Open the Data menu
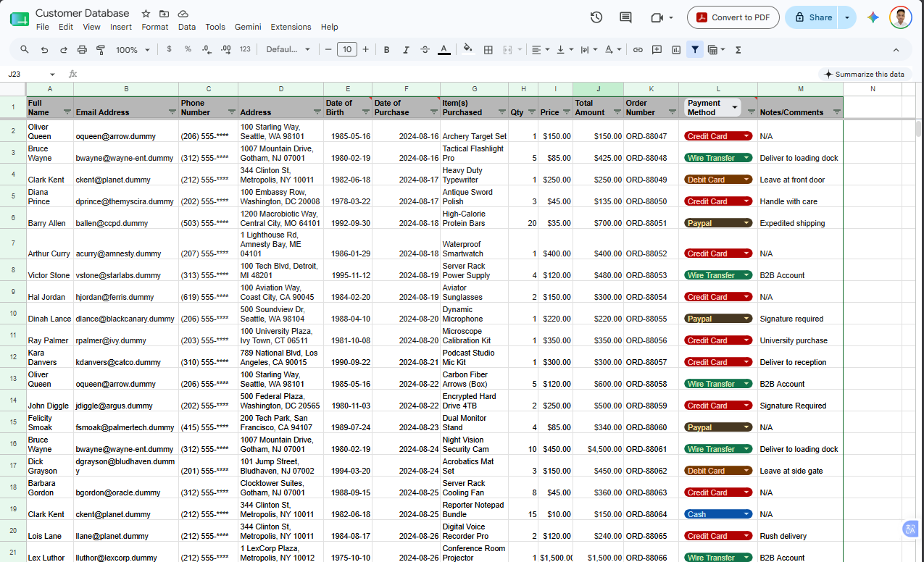 point(187,27)
